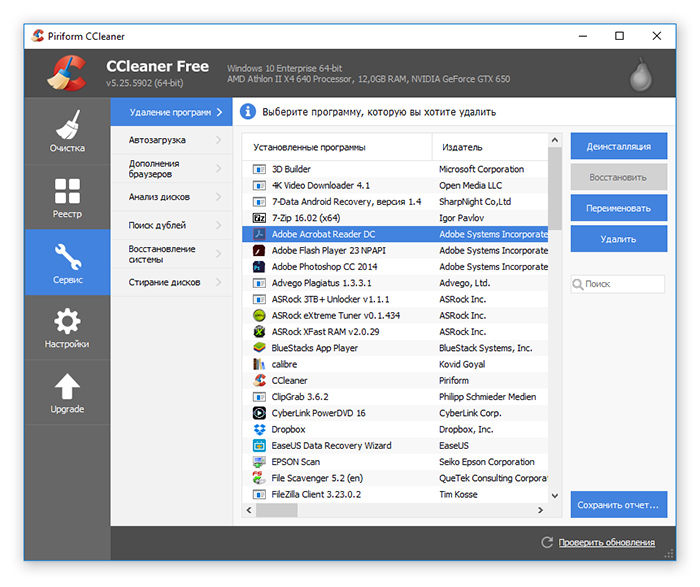The height and width of the screenshot is (587, 700).
Task: Click the horizontal scrollbar thumb
Action: [277, 510]
